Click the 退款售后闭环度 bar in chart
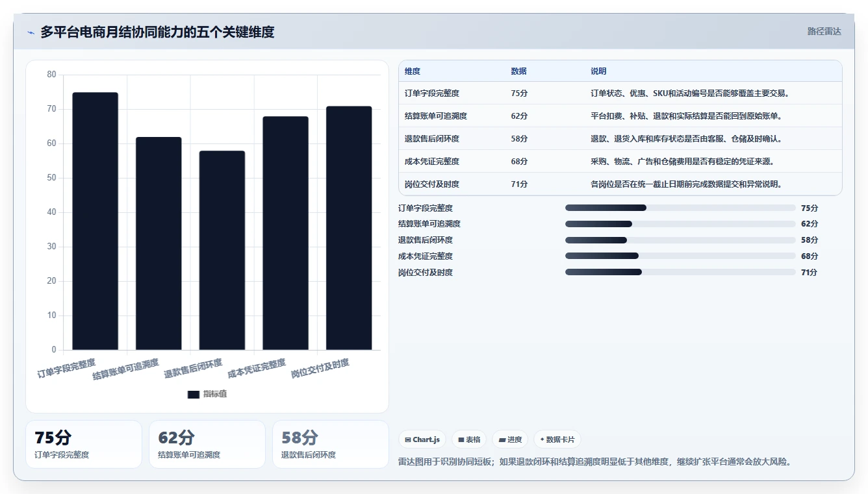The image size is (868, 494). (222, 251)
